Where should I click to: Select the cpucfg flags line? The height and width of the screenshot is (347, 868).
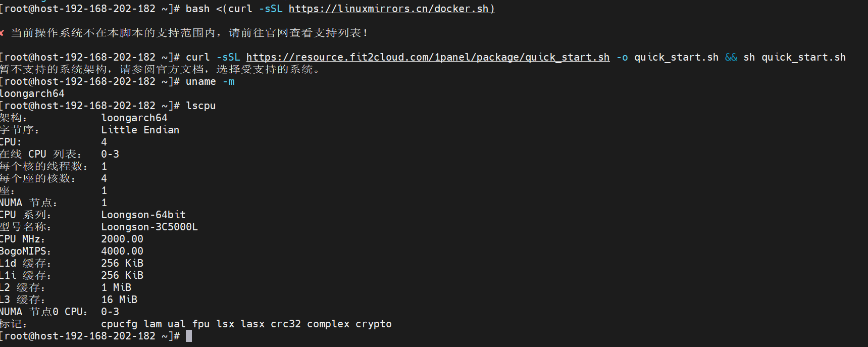(246, 324)
